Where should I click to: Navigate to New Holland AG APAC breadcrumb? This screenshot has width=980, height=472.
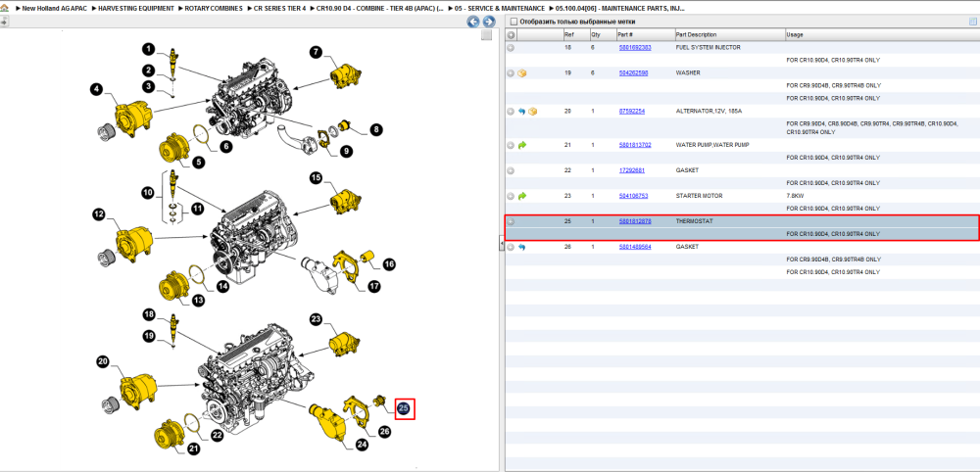click(x=55, y=9)
